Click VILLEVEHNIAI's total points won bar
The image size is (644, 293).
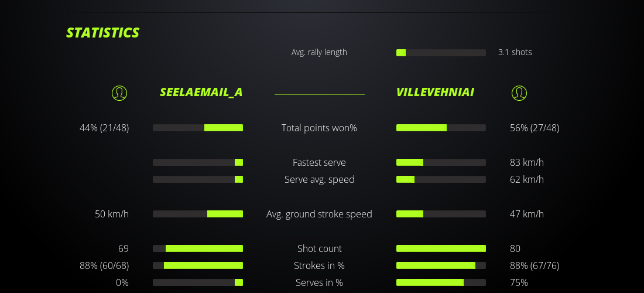click(x=441, y=128)
